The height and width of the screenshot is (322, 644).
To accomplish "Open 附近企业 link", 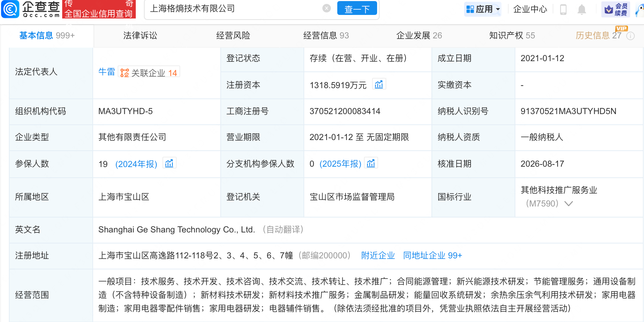I will point(378,256).
